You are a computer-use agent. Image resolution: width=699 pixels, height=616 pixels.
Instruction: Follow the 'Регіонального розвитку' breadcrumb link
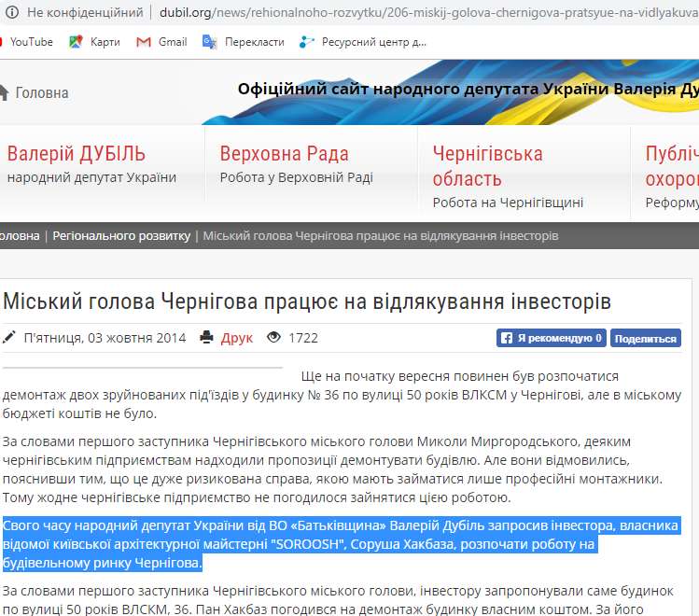pos(121,236)
